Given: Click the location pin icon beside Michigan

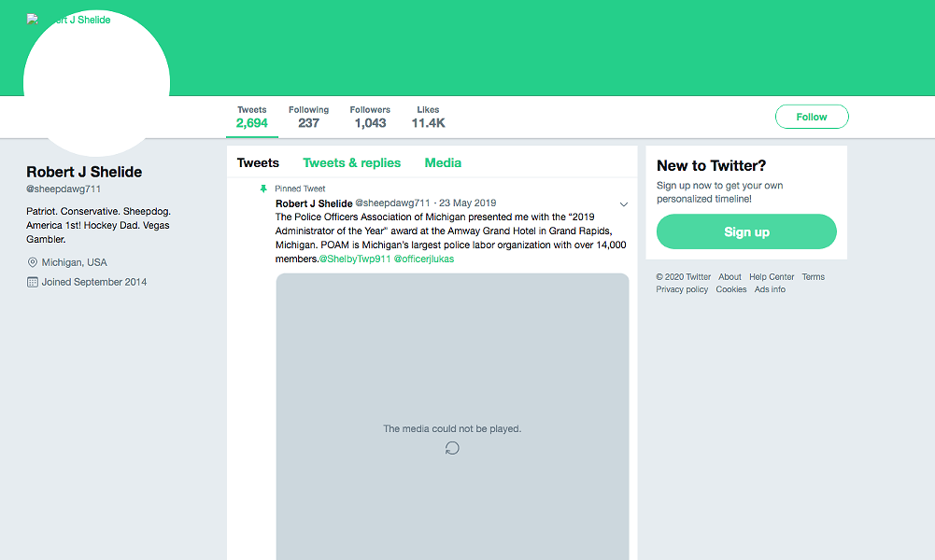Looking at the screenshot, I should coord(33,262).
